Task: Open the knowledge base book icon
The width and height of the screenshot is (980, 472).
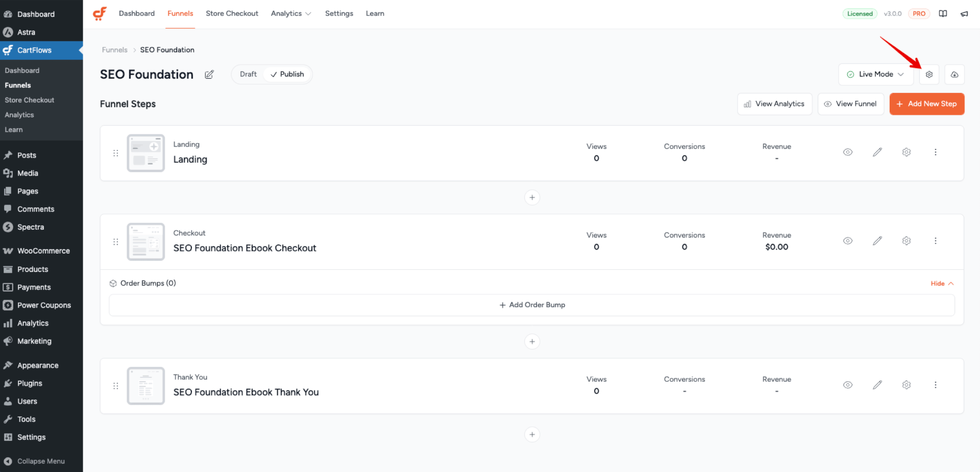Action: point(943,14)
